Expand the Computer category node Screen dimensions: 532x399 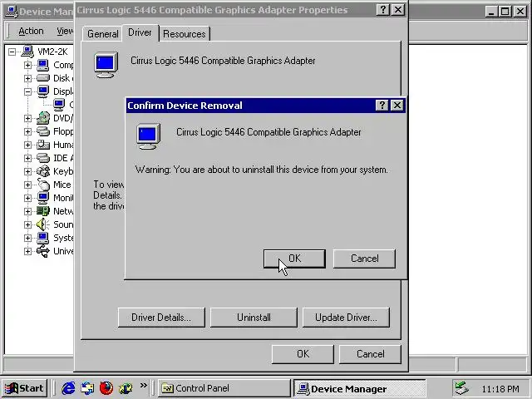[27, 65]
